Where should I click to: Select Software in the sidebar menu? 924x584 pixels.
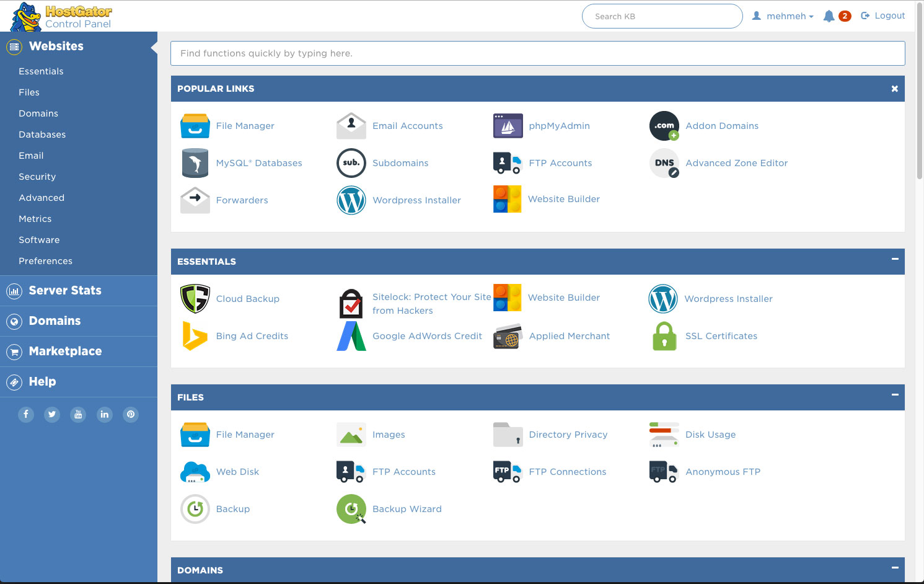pos(39,240)
